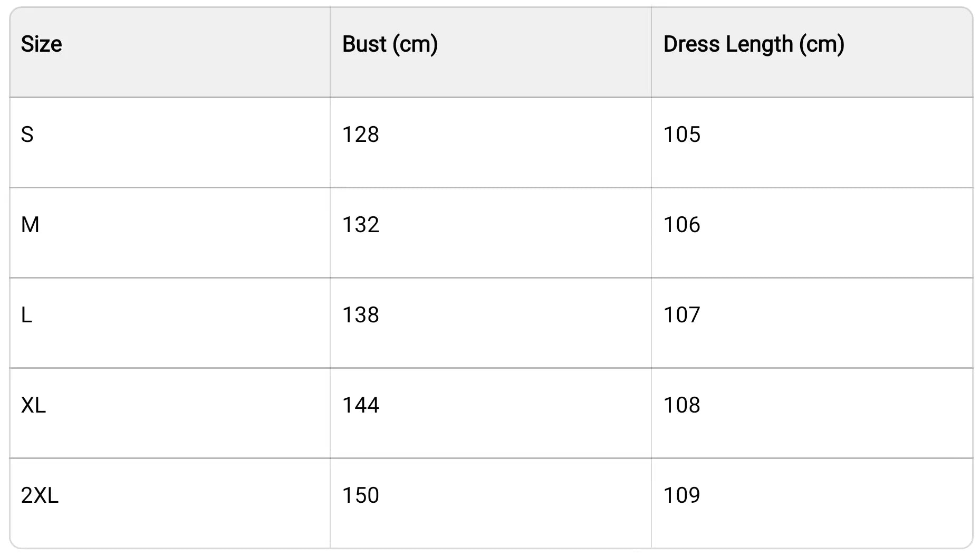The width and height of the screenshot is (980, 555).
Task: Click the 'Dress Length (cm)' column header
Action: point(753,44)
